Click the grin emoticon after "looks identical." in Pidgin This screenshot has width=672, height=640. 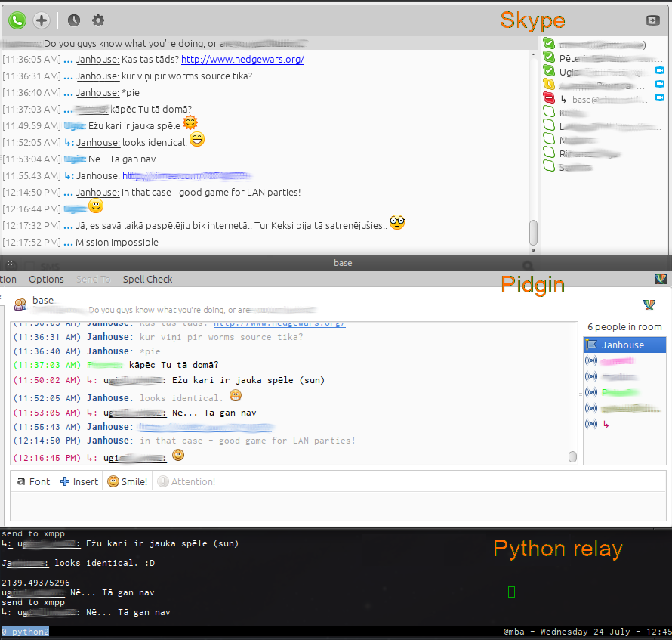(236, 395)
